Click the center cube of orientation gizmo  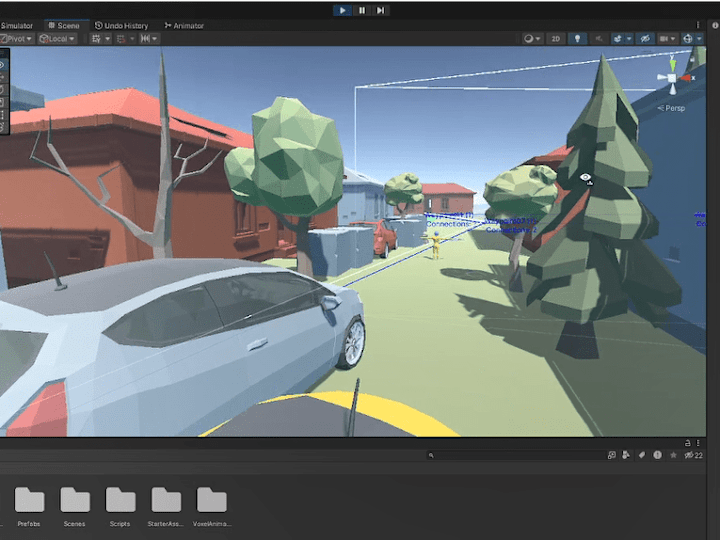pos(672,79)
